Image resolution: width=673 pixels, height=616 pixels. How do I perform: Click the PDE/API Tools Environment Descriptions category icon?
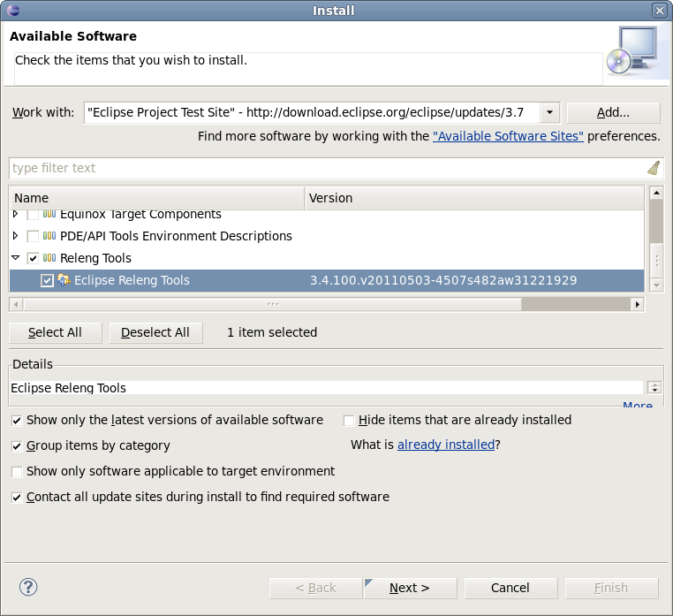(49, 236)
